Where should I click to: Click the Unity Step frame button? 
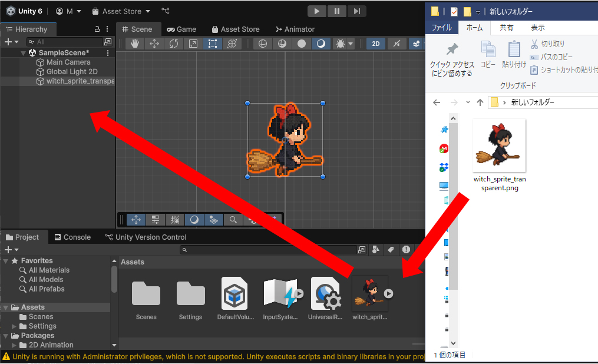click(x=356, y=11)
